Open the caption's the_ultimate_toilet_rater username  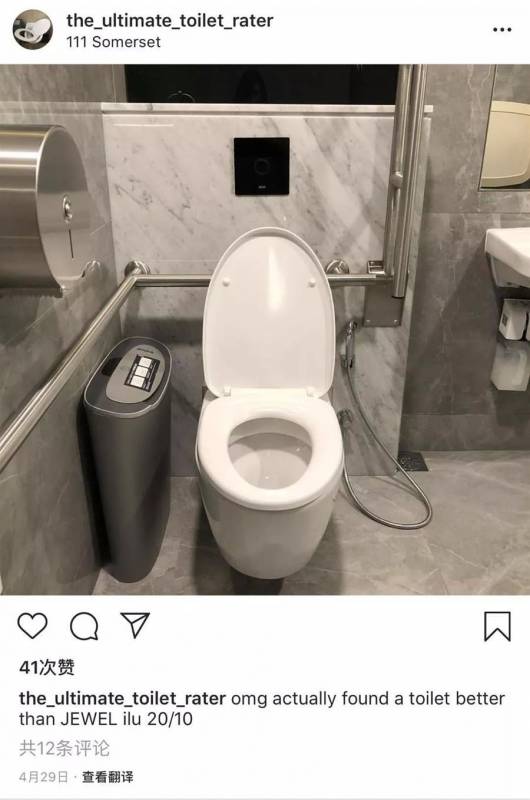[122, 698]
